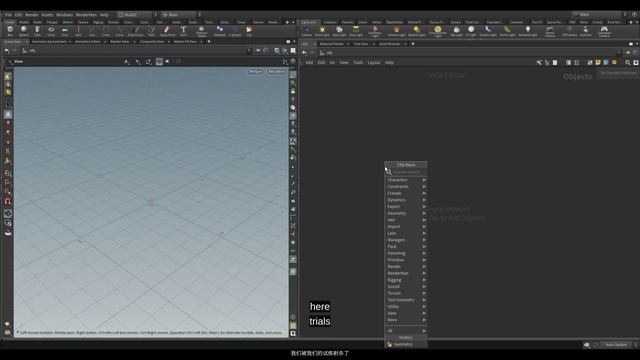Add a Sky Light from shelf

(x=456, y=31)
